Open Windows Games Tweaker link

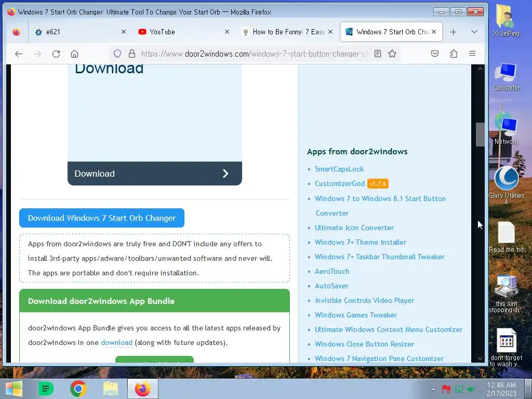[x=356, y=315]
